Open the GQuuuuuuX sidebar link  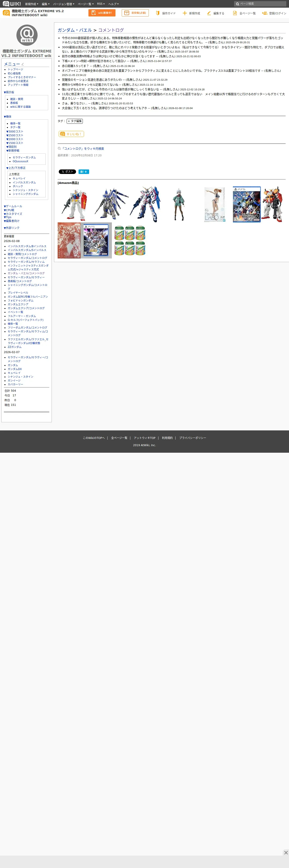point(20,161)
